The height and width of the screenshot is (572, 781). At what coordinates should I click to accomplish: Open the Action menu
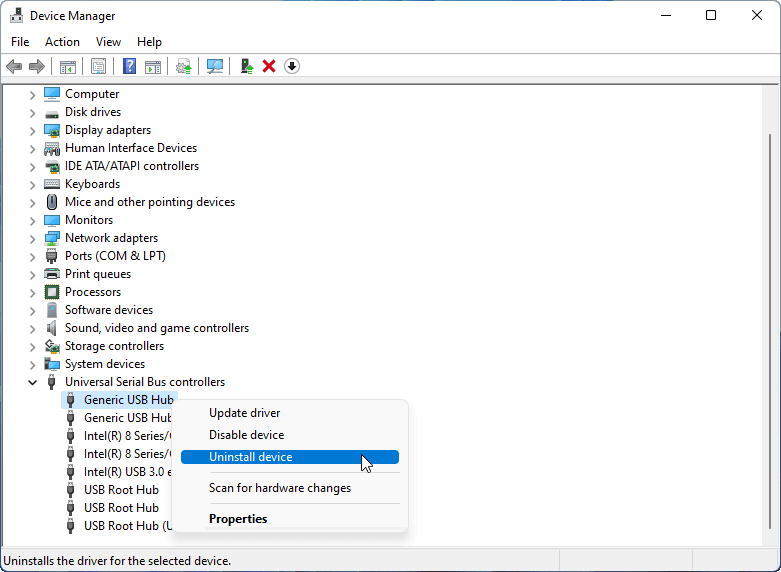tap(62, 42)
